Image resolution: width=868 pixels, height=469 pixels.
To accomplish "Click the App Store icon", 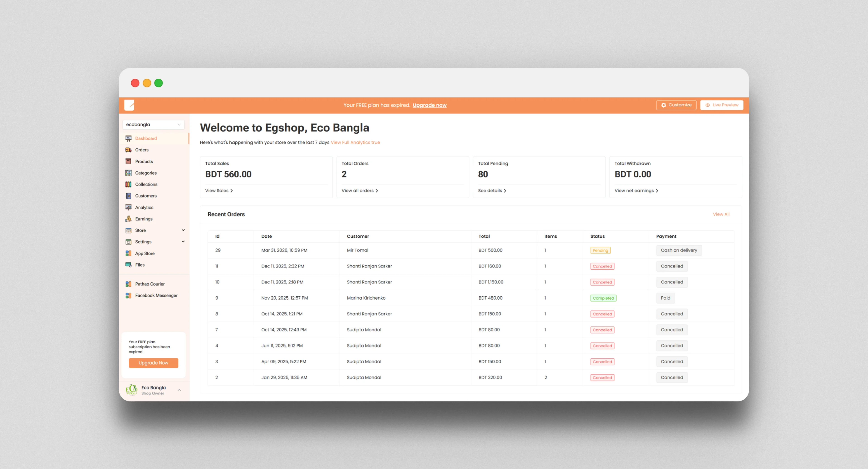I will tap(128, 253).
